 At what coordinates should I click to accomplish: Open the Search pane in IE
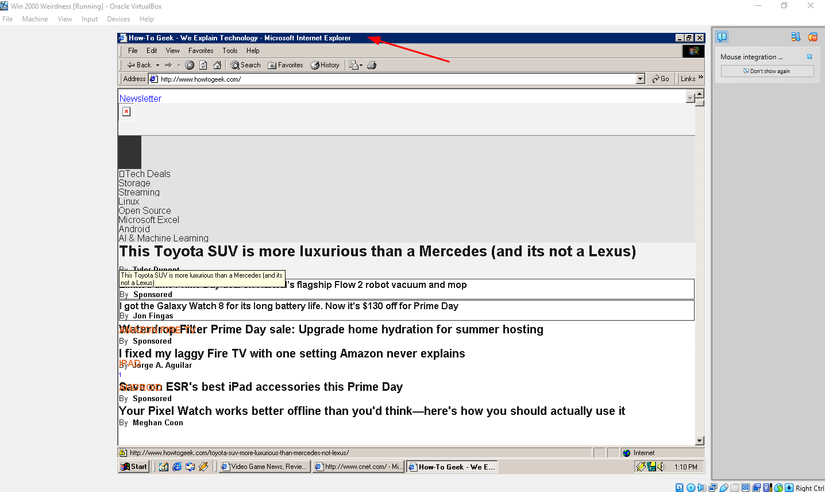click(x=245, y=65)
